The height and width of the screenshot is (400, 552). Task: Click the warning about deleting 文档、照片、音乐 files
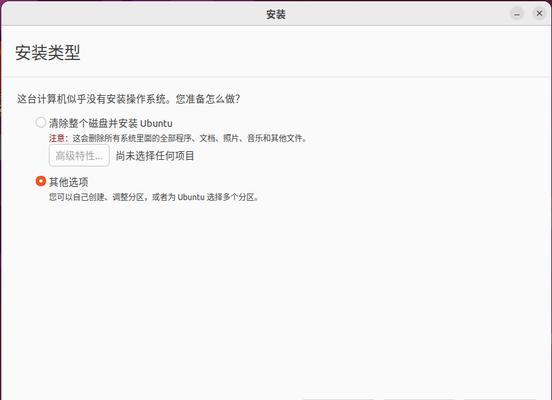[190, 138]
